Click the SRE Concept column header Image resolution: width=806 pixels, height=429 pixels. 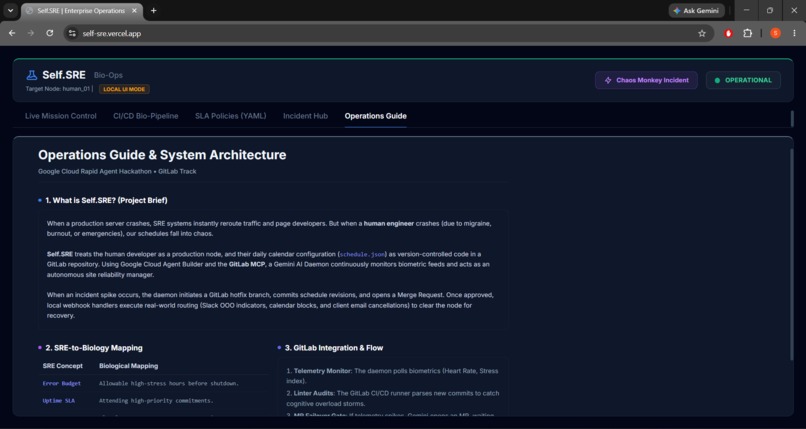pyautogui.click(x=63, y=366)
